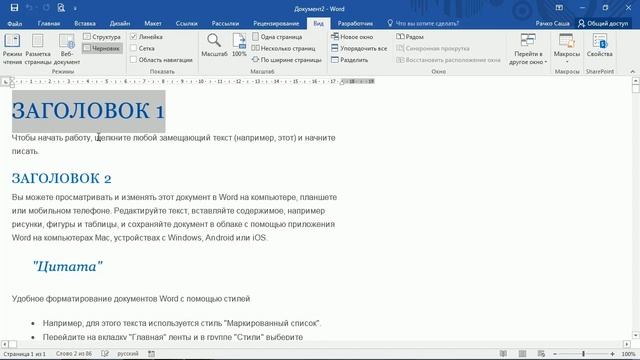Save the document with the floppy icon
640x360 pixels.
(x=14, y=8)
